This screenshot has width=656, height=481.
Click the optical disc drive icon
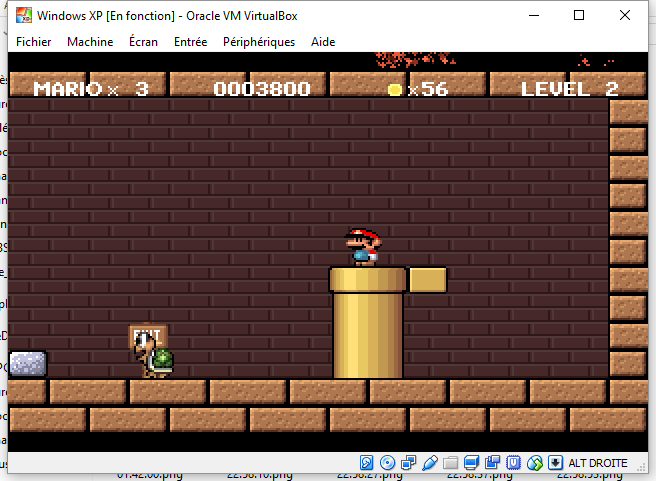387,463
